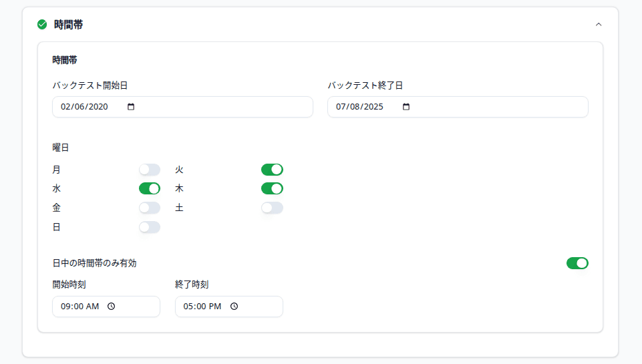
Task: Open calendar picker for バックテスト終了日
Action: 406,107
